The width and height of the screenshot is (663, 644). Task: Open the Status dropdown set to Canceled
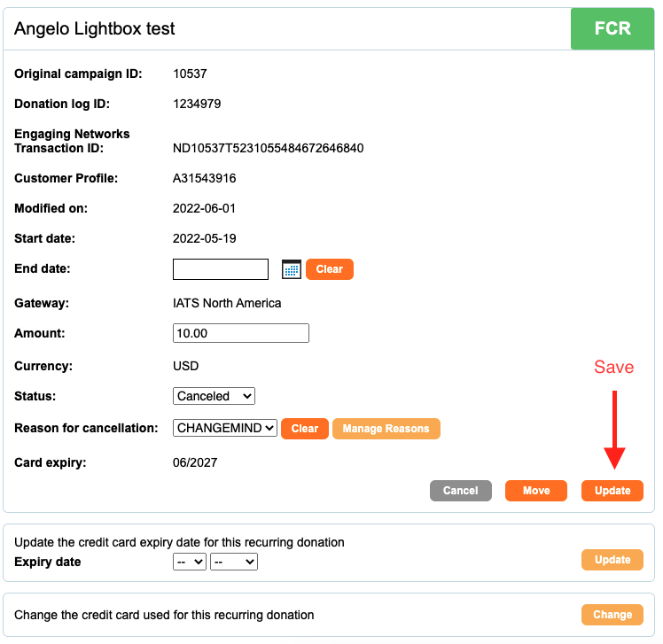pyautogui.click(x=214, y=396)
